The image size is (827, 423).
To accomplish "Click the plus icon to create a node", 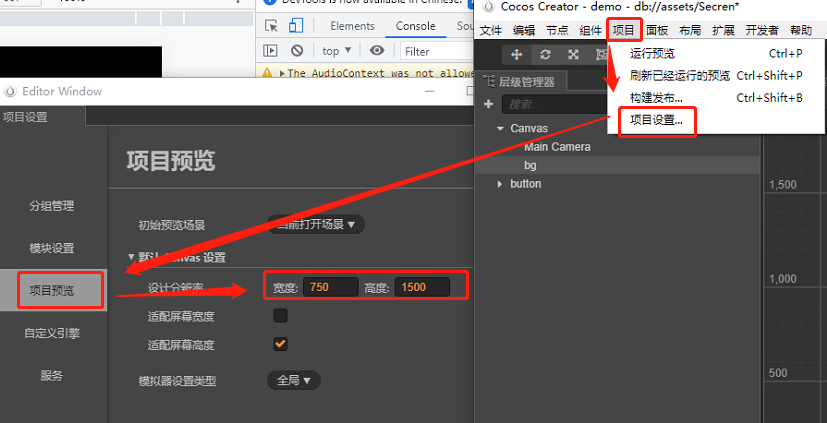I will pyautogui.click(x=488, y=104).
